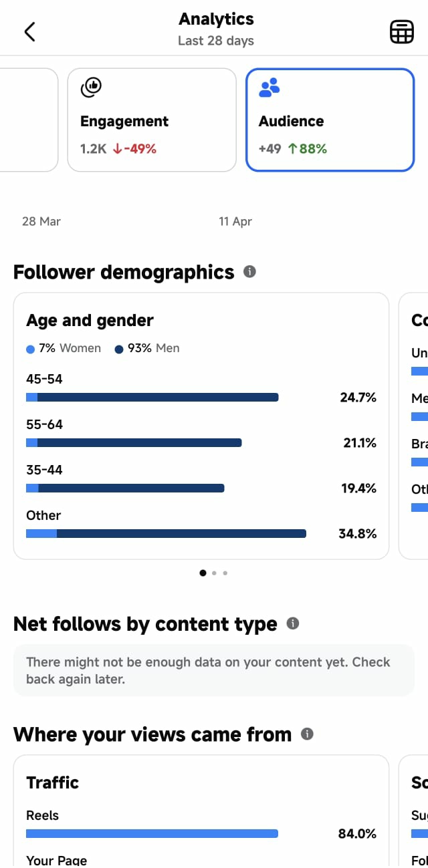Open the table view icon
428x868 pixels.
tap(401, 31)
